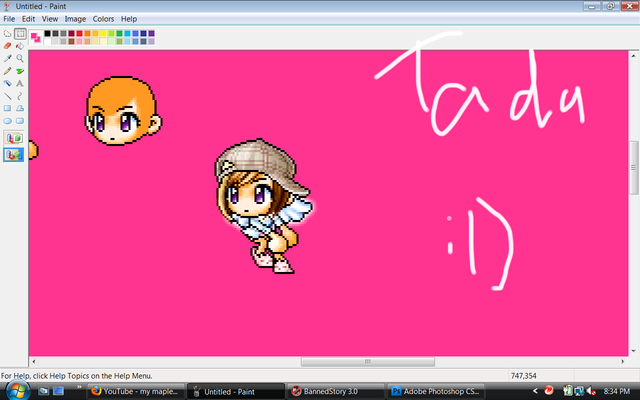This screenshot has width=640, height=400.
Task: Click the horizontal scrollbar left arrow
Action: (x=33, y=362)
